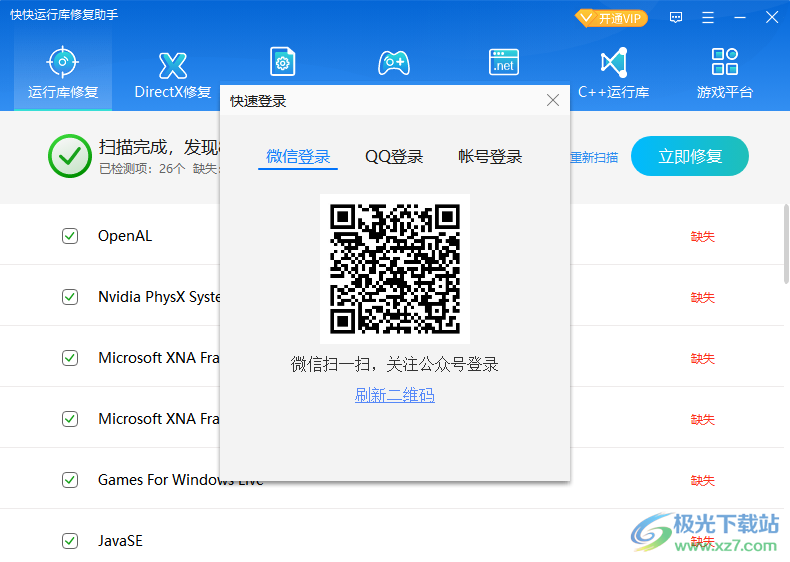Click the WeChat login QR code
This screenshot has width=790, height=562.
pos(395,269)
